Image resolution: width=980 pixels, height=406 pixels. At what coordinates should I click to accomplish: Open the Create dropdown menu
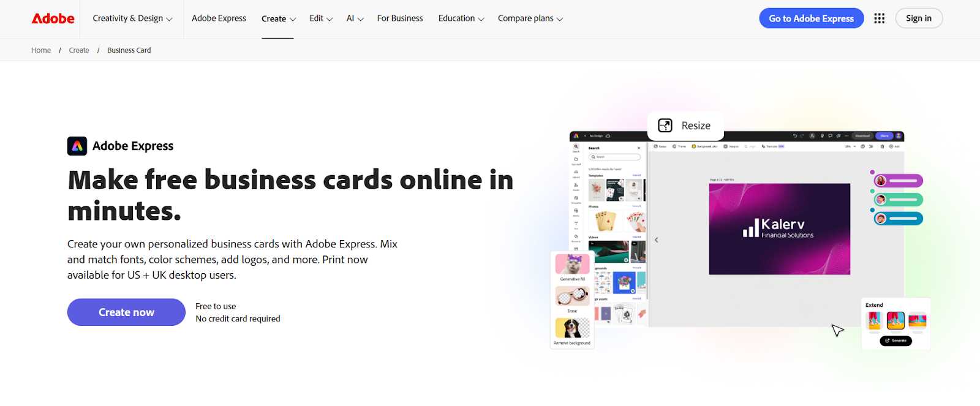[x=278, y=19]
